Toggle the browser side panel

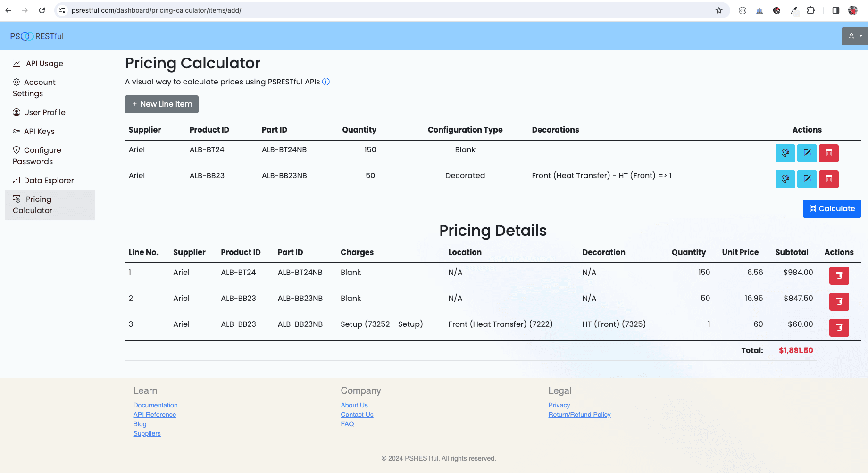[835, 10]
